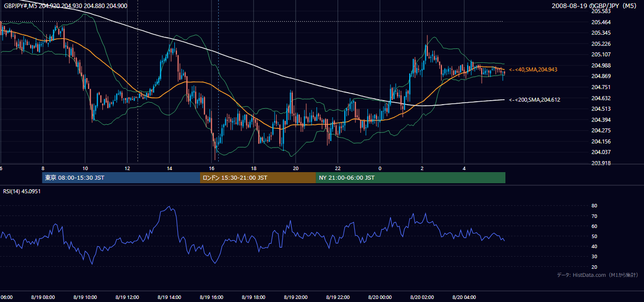
Task: Click RSI scale value 50
Action: point(594,236)
